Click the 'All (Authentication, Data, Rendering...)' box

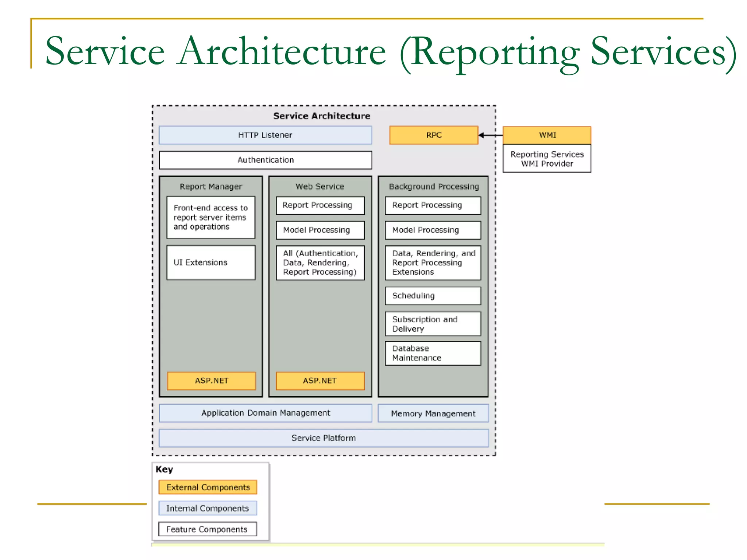pos(320,263)
